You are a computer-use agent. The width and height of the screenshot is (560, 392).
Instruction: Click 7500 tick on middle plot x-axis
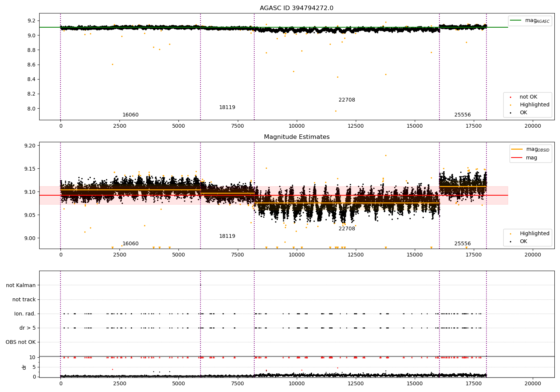(x=237, y=255)
